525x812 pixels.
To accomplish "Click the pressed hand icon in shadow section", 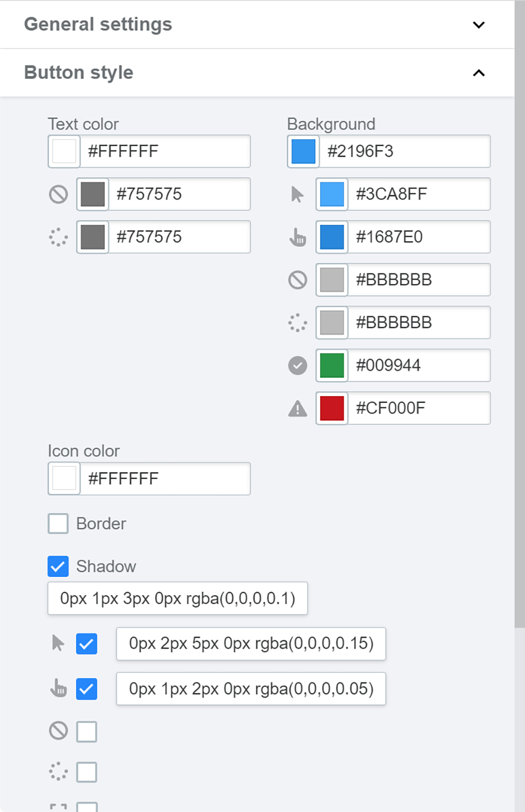I will tap(59, 689).
